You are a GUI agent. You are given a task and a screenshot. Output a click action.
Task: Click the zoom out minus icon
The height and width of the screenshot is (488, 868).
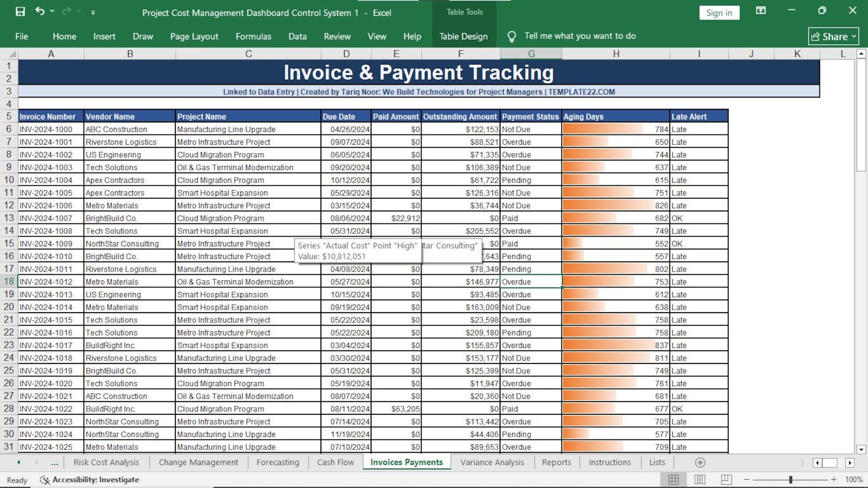pyautogui.click(x=747, y=479)
